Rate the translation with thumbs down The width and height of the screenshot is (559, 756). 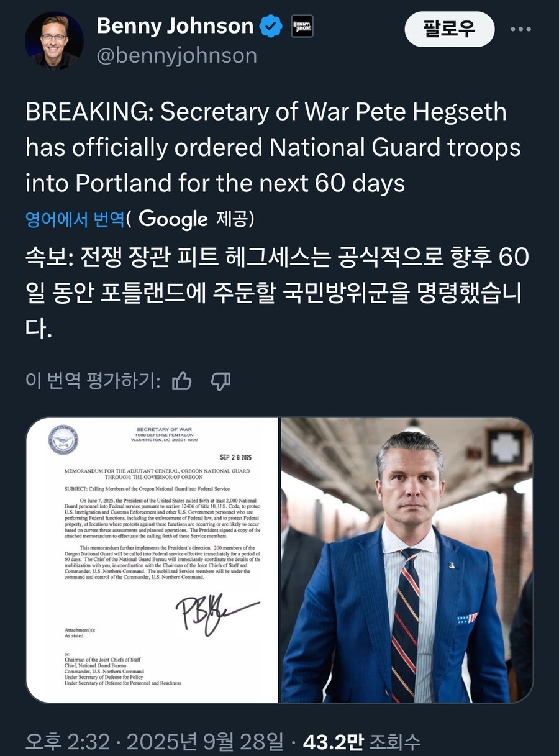pyautogui.click(x=220, y=380)
